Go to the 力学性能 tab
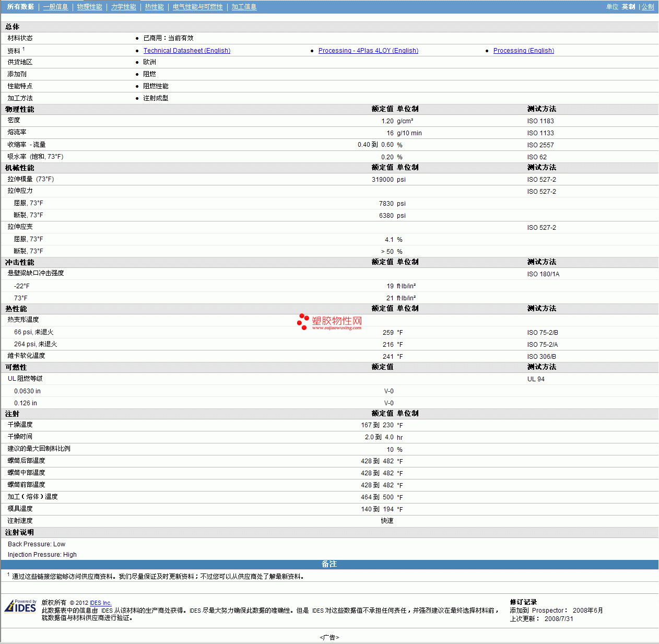This screenshot has width=659, height=644. pyautogui.click(x=123, y=7)
